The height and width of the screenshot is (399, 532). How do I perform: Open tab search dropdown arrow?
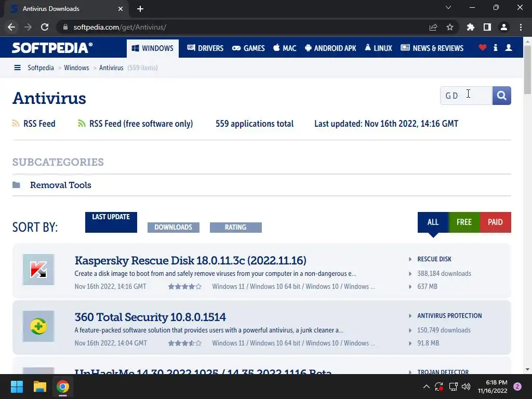pyautogui.click(x=448, y=7)
